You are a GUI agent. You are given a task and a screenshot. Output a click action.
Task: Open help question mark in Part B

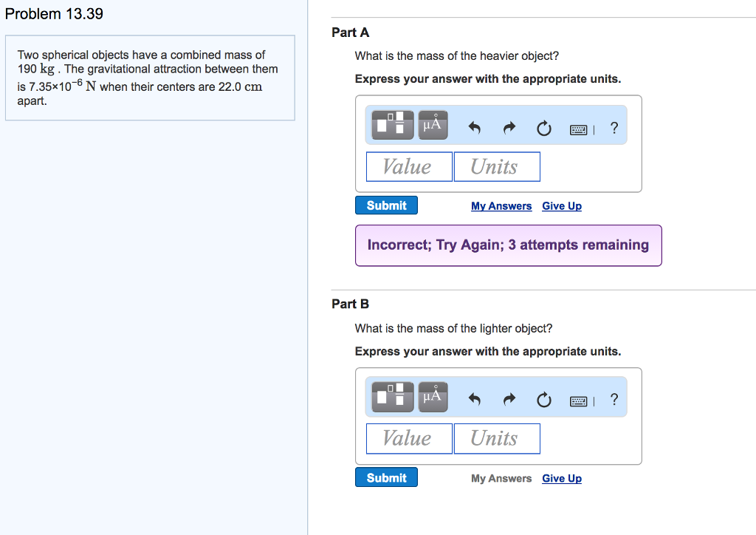coord(614,400)
